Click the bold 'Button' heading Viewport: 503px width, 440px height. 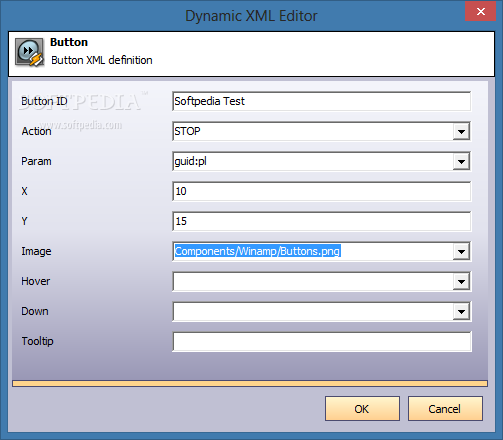click(69, 42)
